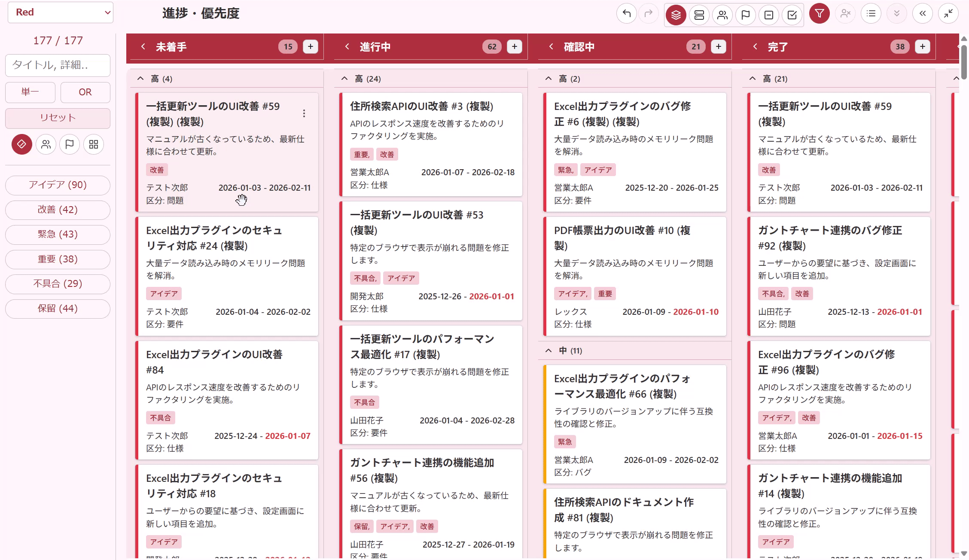Toggle the 単一 filter mode
This screenshot has width=969, height=560.
[30, 92]
